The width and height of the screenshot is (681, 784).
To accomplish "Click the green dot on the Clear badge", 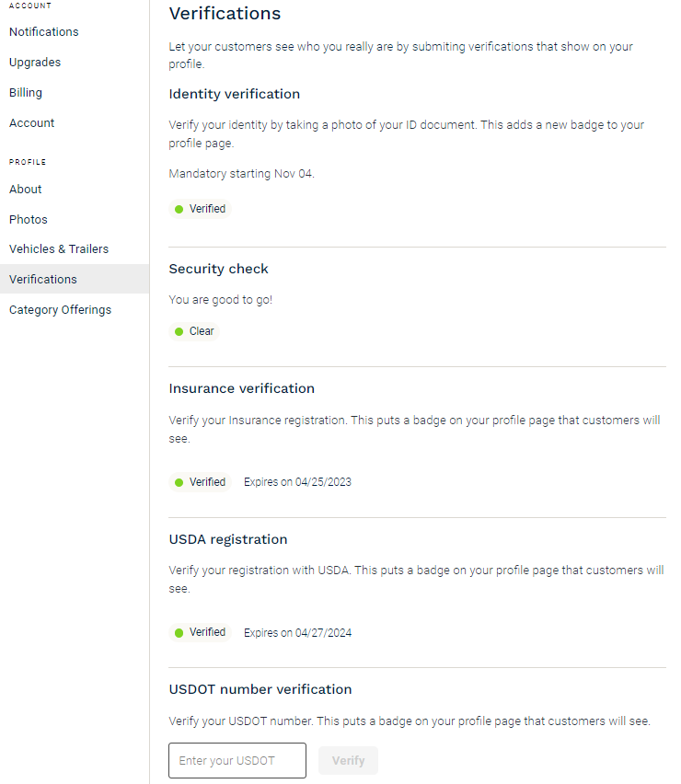I will pos(179,331).
